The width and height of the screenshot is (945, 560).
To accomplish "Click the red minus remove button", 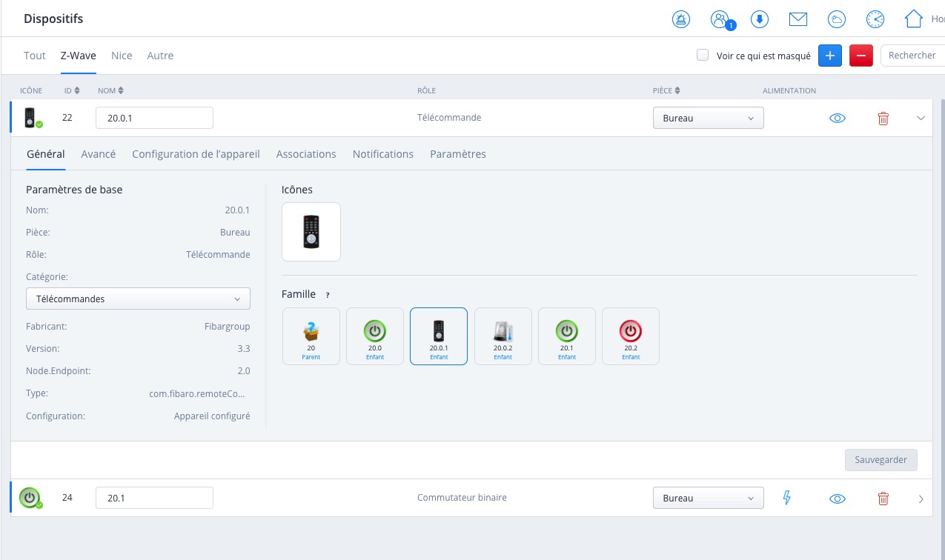I will [x=861, y=56].
